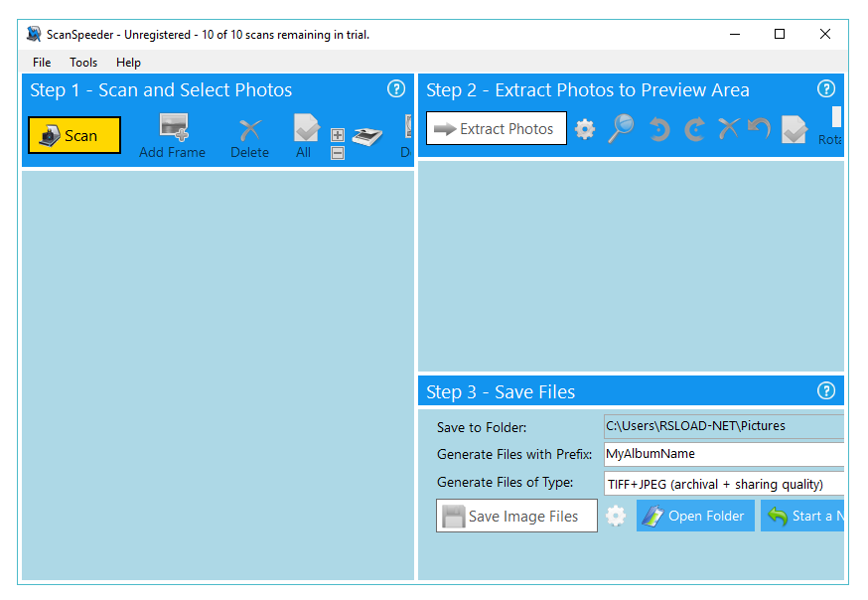Open the Generate Files of Type dropdown
The width and height of the screenshot is (868, 600).
tap(724, 484)
